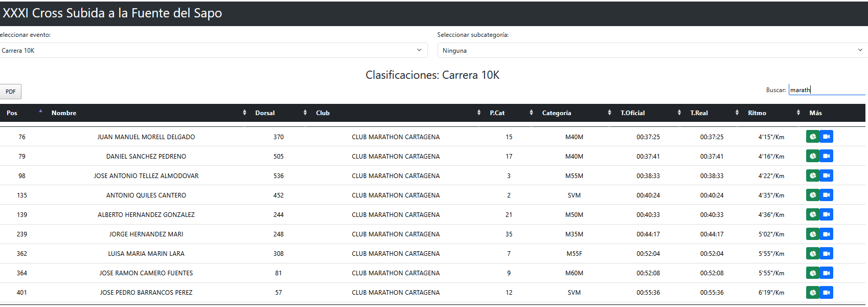Open video icon for Antonio Quiles Cantero
This screenshot has height=307, width=868.
(x=827, y=195)
